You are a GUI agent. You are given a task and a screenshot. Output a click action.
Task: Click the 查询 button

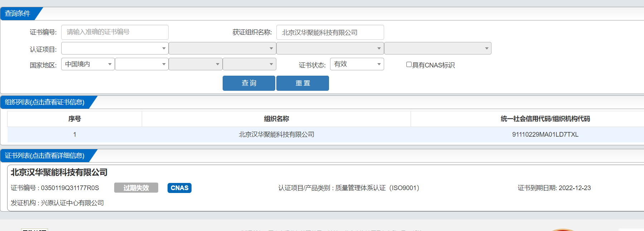(249, 83)
